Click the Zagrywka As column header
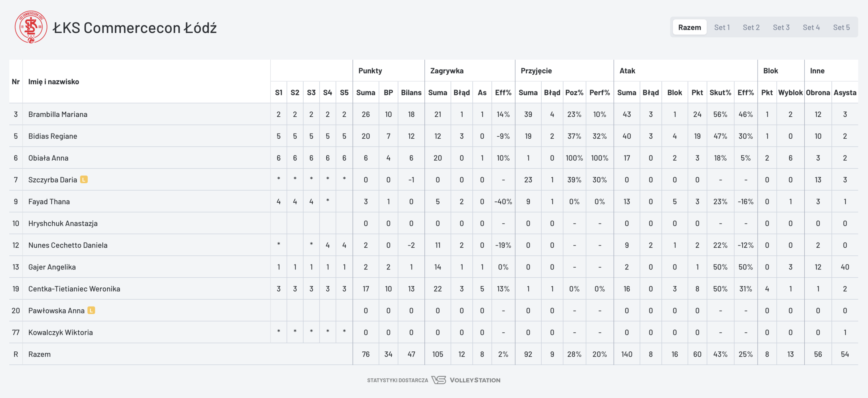868x398 pixels. coord(482,93)
